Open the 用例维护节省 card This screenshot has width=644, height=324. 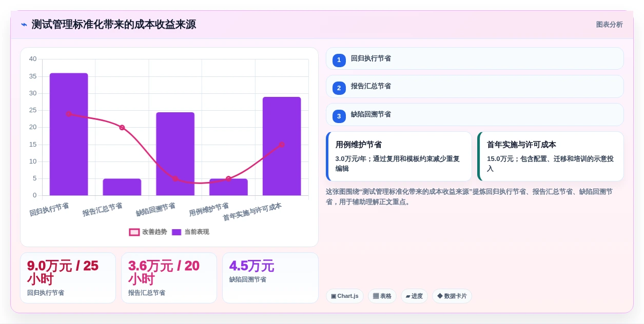click(x=399, y=156)
